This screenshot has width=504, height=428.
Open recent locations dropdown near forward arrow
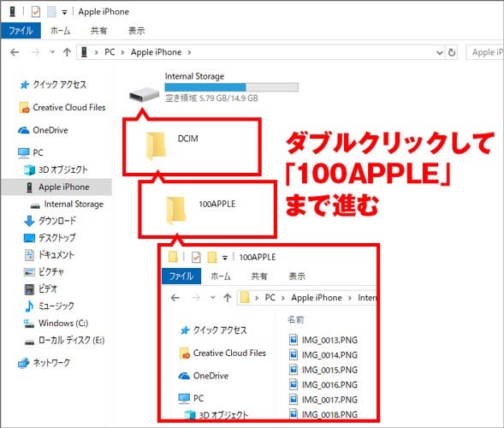(52, 51)
